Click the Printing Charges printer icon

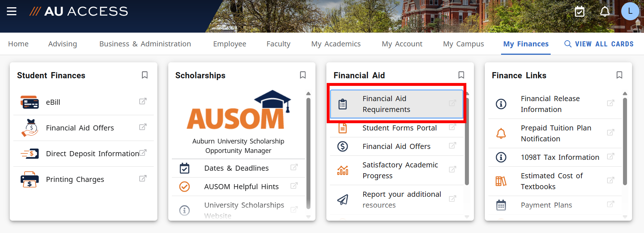(30, 179)
